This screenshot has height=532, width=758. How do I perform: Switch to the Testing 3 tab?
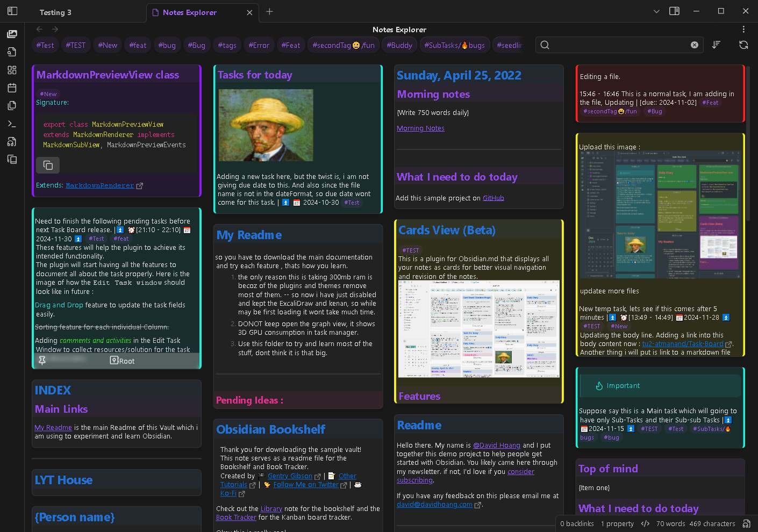[x=55, y=12]
